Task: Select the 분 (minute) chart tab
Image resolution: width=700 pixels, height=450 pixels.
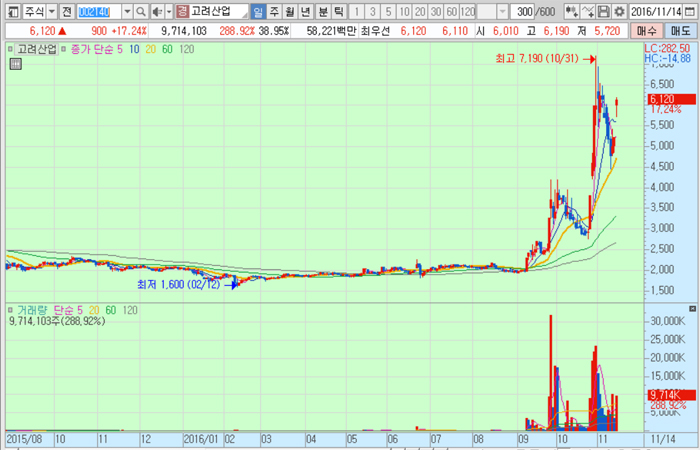Action: [323, 11]
